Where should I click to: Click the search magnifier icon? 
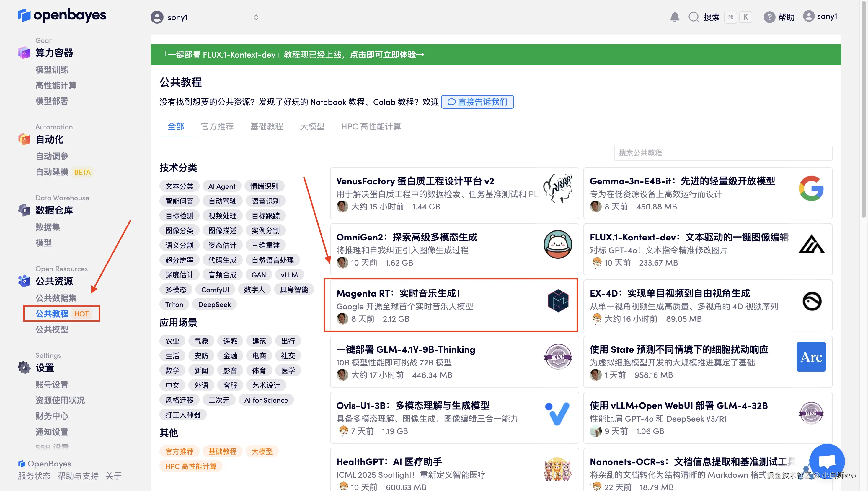click(x=694, y=17)
